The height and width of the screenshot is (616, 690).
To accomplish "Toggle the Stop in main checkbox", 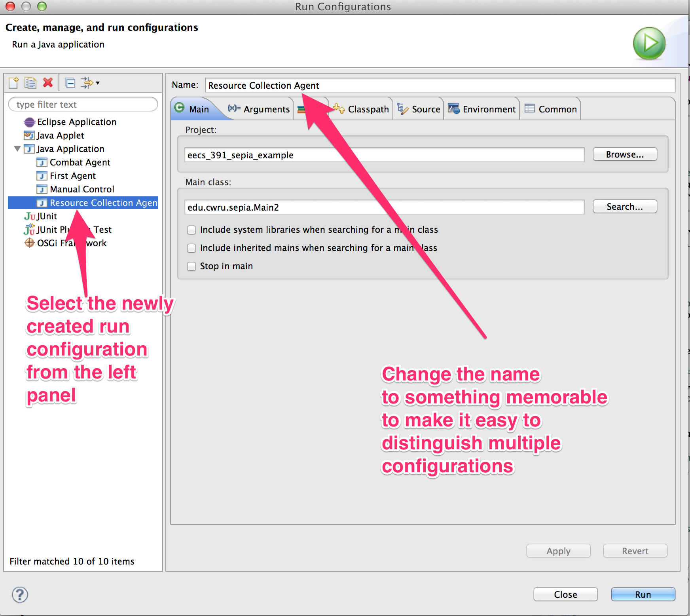I will tap(191, 266).
